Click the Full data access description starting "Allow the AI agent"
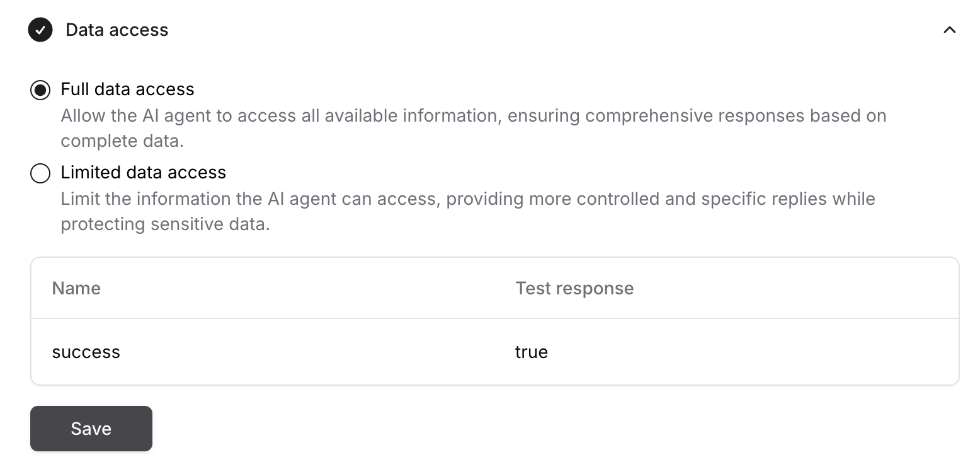 coord(474,128)
